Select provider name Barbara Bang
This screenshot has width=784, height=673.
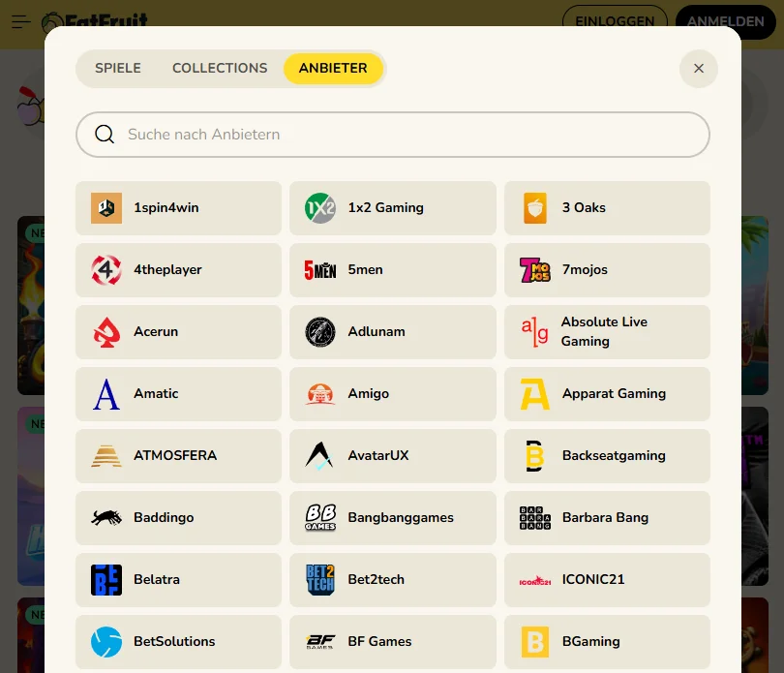coord(605,517)
